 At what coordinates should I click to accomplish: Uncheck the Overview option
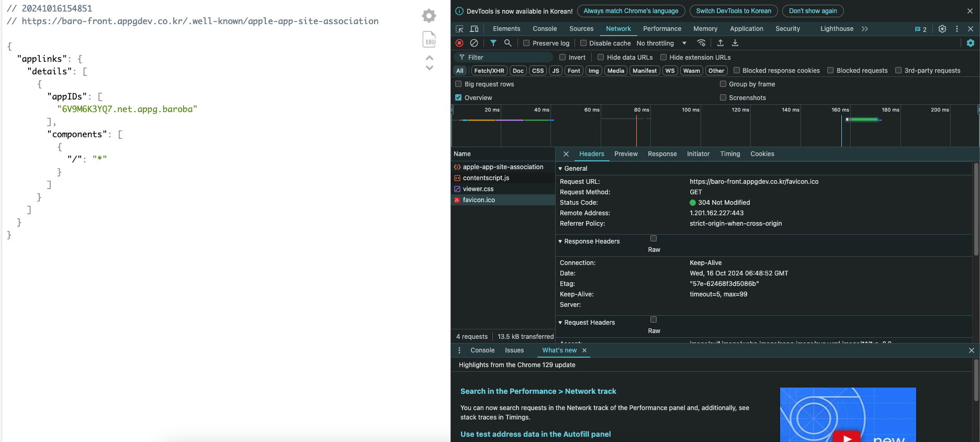pyautogui.click(x=458, y=97)
